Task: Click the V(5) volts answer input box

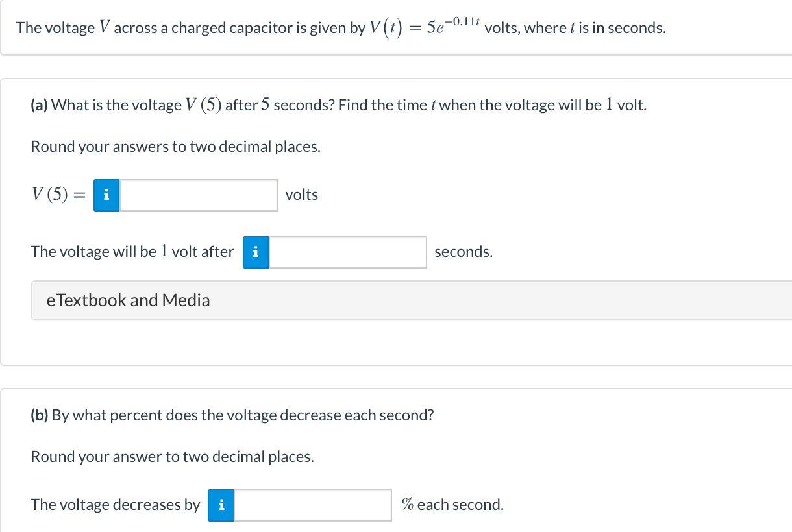Action: click(199, 195)
